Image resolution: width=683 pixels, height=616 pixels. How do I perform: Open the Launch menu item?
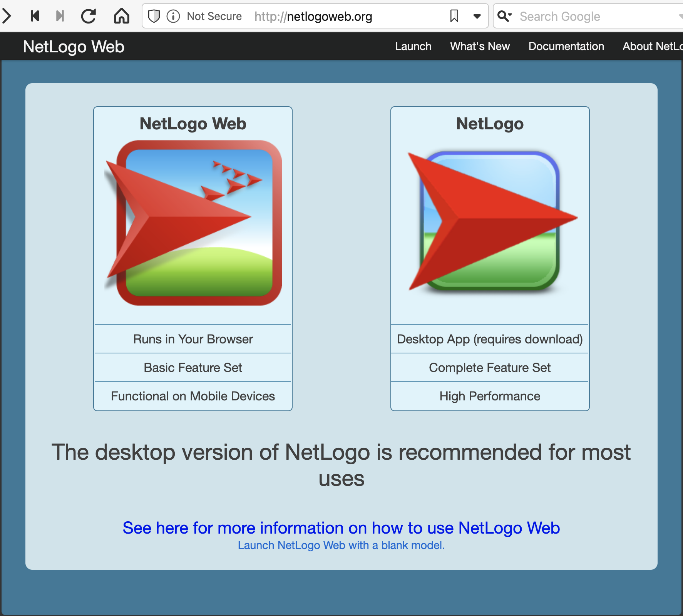tap(413, 46)
